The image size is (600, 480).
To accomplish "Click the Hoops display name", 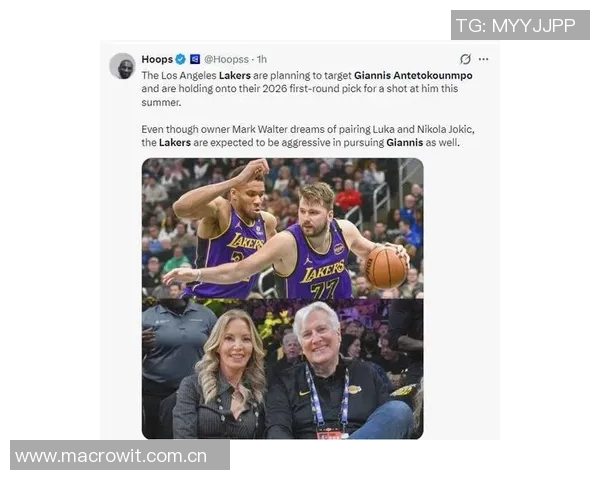I will tap(157, 59).
